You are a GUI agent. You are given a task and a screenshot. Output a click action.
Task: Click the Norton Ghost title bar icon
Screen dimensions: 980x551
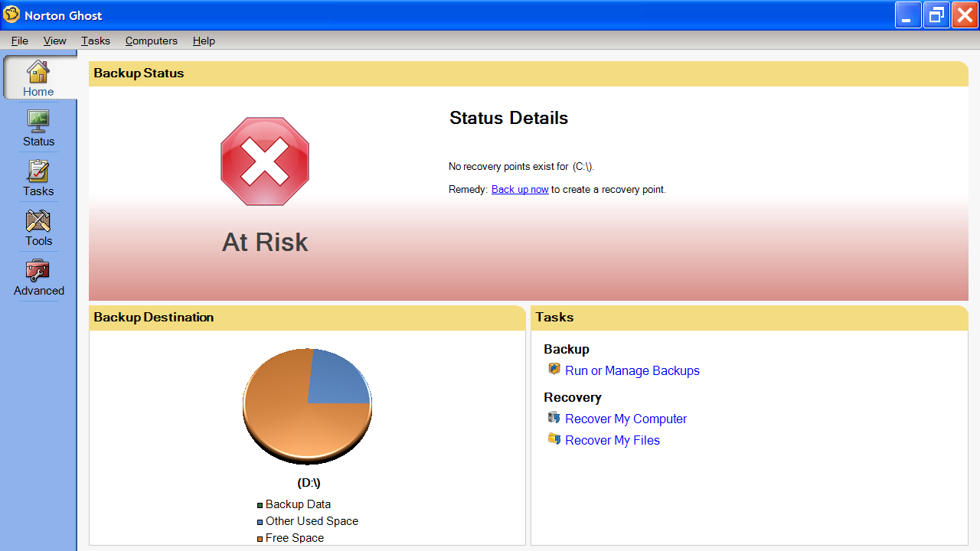(11, 15)
